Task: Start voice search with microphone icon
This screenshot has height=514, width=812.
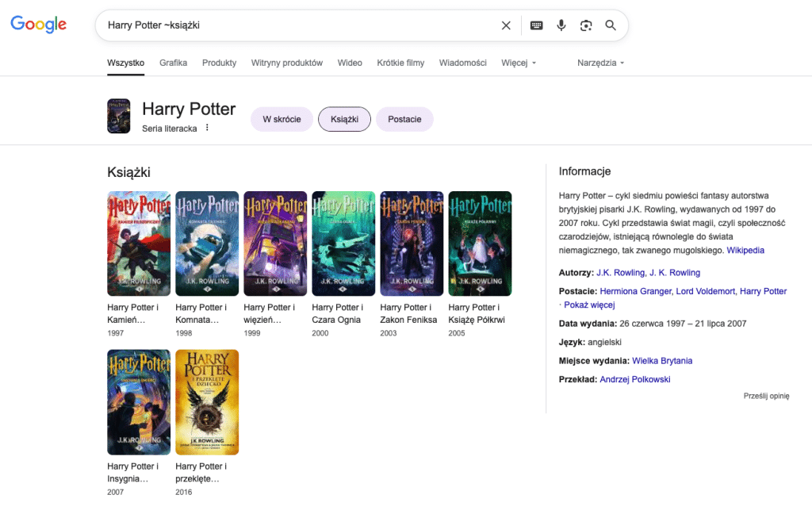Action: click(561, 25)
